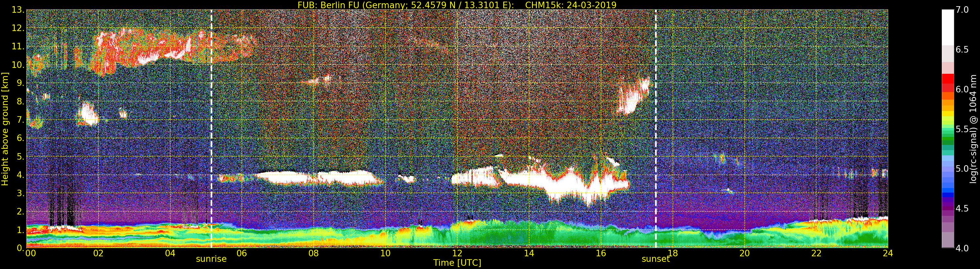
Task: Click the height axis tick label '8.'
Action: (20, 102)
